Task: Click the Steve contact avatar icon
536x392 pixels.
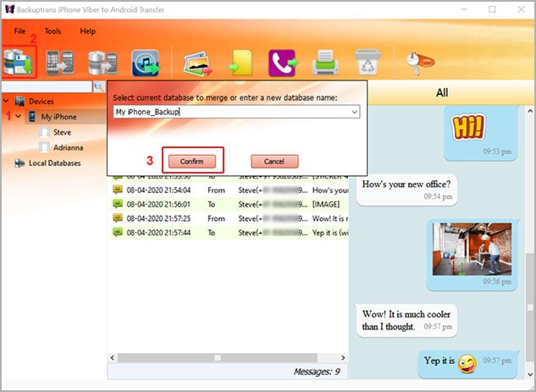Action: 44,132
